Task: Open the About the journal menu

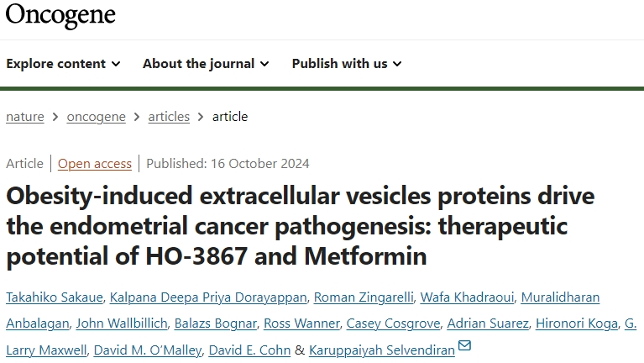Action: (x=206, y=63)
